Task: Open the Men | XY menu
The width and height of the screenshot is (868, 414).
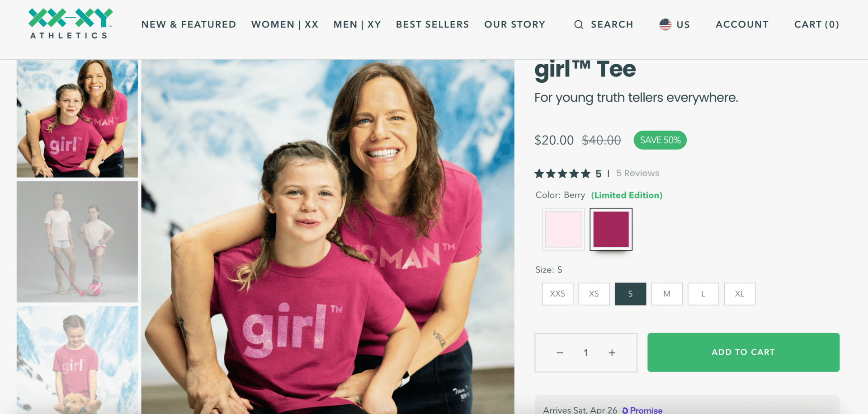Action: 357,24
